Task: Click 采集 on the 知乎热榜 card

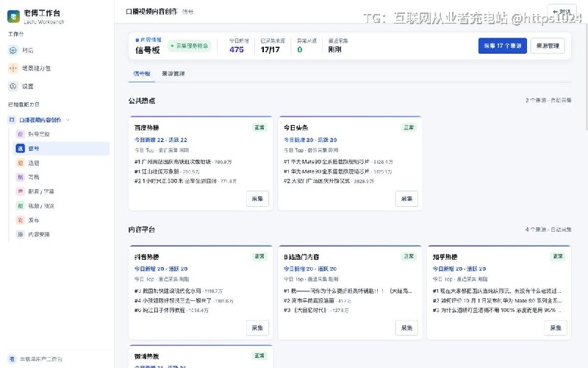Action: 556,328
